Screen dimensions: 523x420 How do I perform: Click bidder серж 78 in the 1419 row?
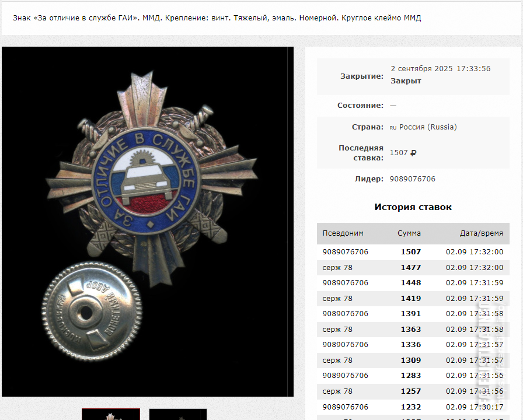pyautogui.click(x=337, y=299)
